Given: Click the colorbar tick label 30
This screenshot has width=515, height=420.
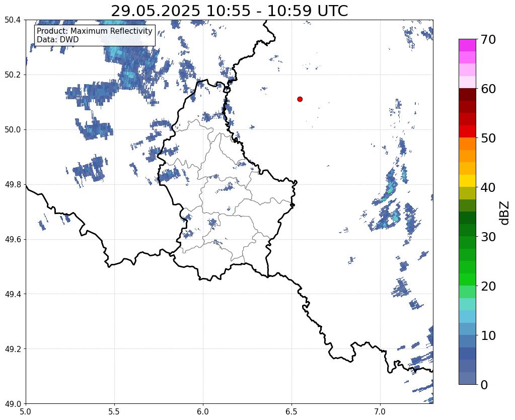Looking at the screenshot, I should click(x=488, y=237).
